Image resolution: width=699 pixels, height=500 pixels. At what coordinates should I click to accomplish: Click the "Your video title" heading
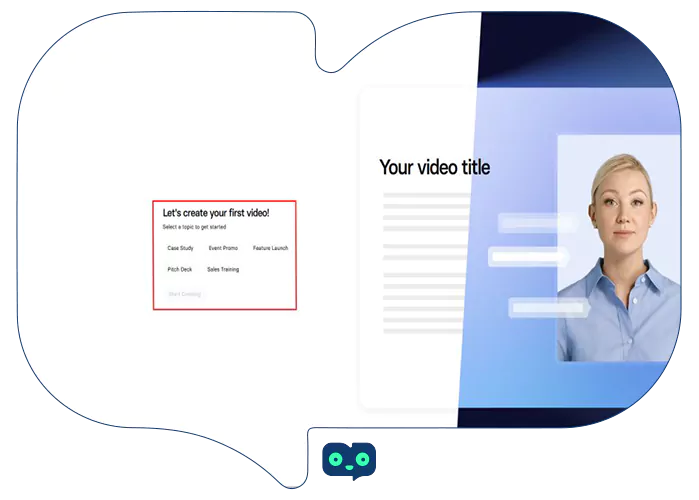tap(434, 167)
